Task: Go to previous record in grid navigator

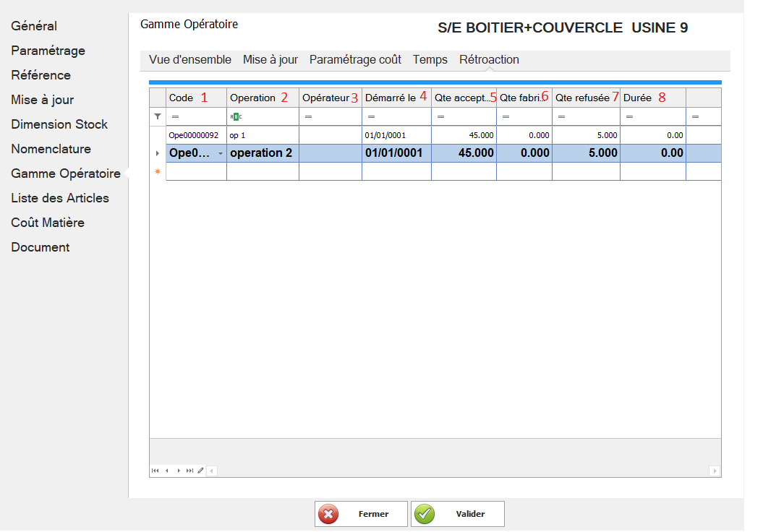Action: pyautogui.click(x=167, y=471)
